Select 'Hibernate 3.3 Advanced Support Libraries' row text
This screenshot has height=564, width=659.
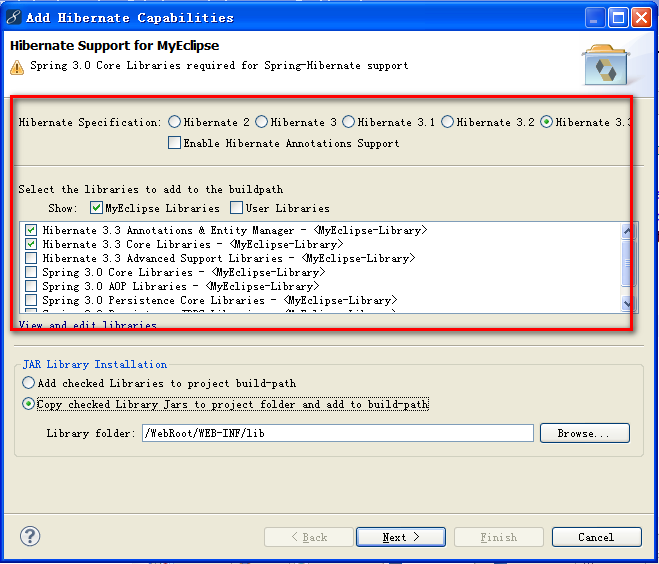pos(229,258)
